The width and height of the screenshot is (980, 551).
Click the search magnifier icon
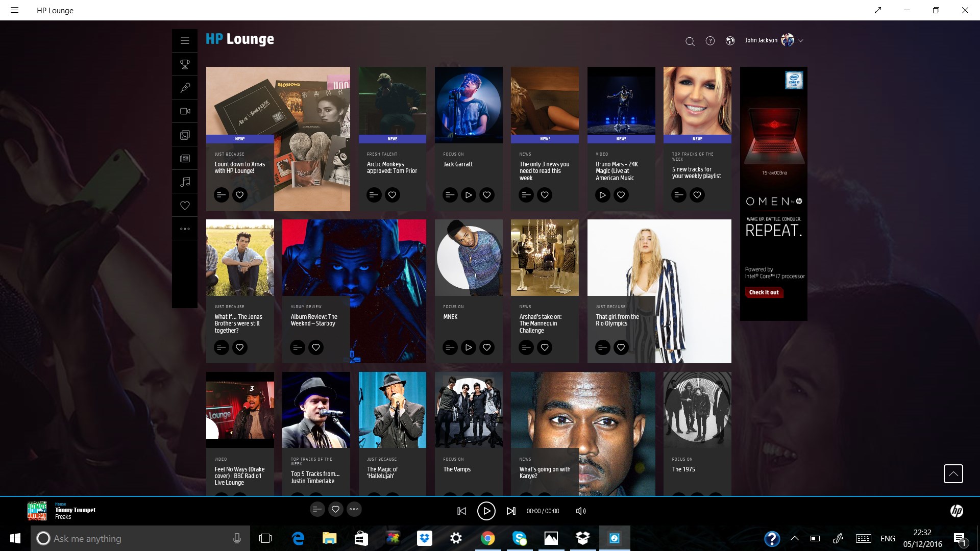pyautogui.click(x=690, y=41)
